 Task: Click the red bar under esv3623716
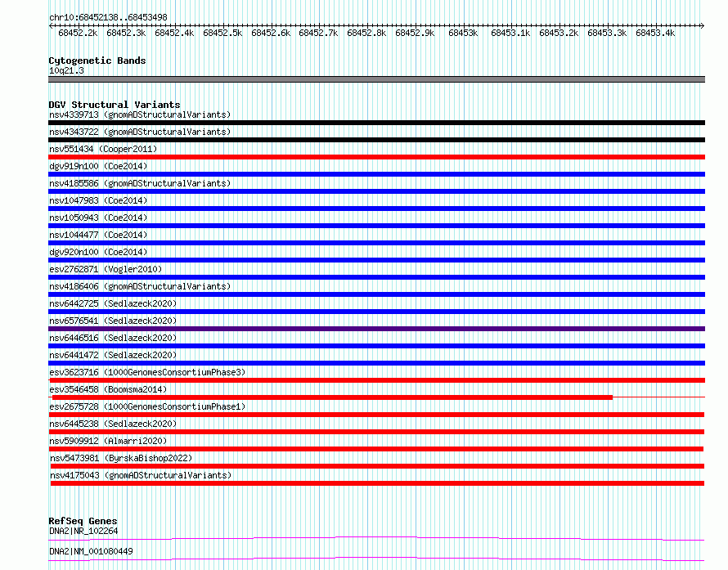tap(376, 380)
